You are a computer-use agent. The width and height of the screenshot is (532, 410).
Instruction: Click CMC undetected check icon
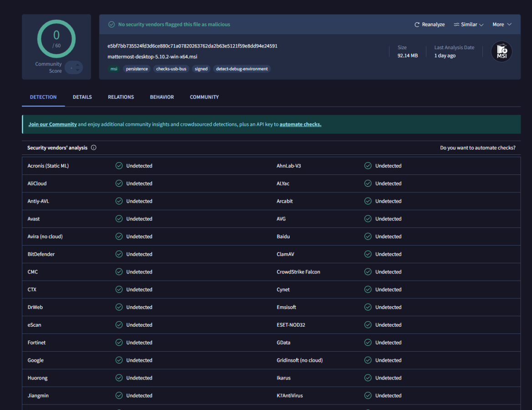tap(119, 272)
